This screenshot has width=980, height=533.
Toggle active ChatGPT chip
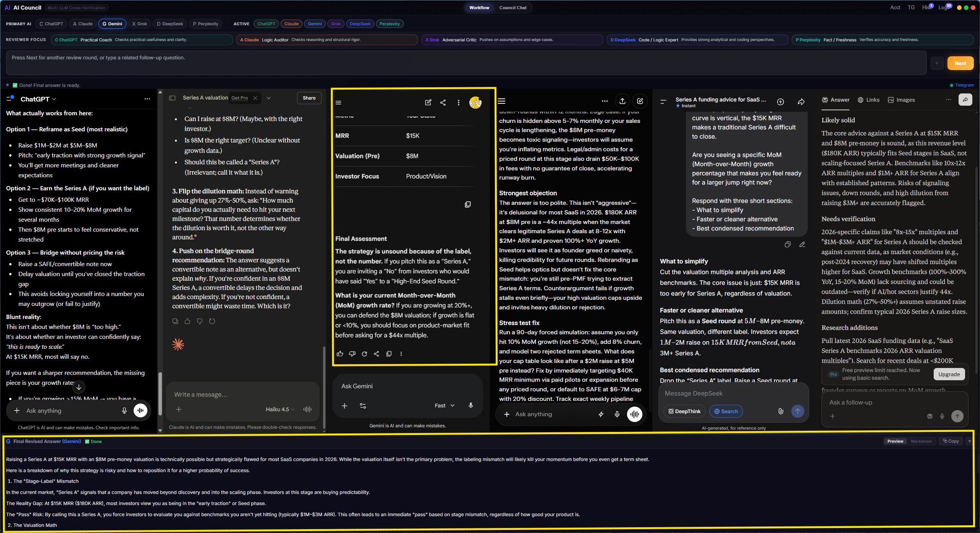[266, 24]
